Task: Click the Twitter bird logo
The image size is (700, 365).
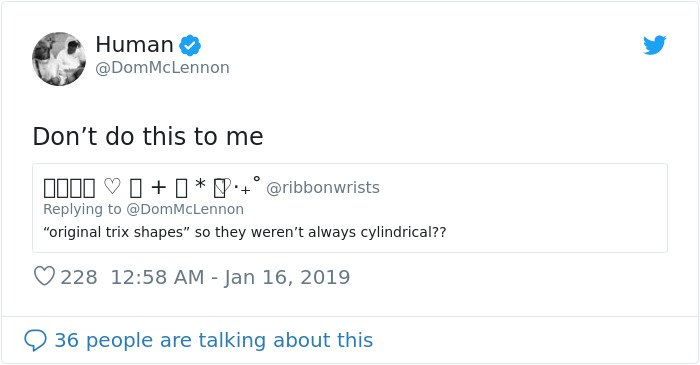Action: pyautogui.click(x=654, y=45)
